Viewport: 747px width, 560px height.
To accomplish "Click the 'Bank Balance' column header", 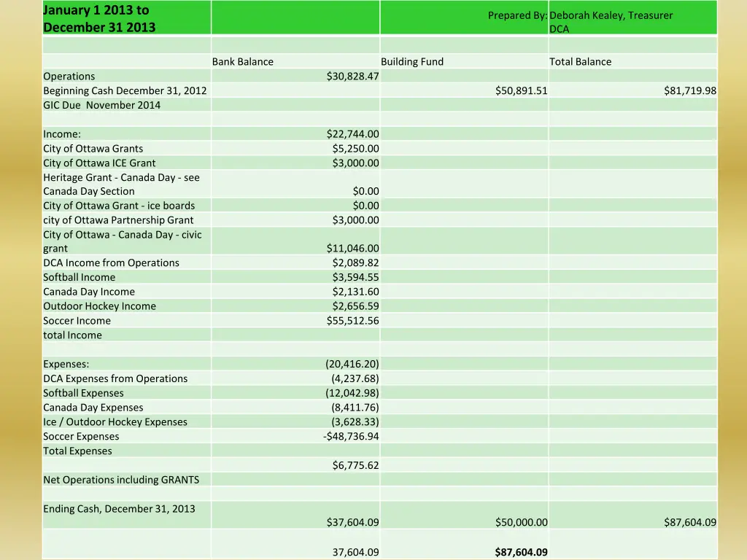I will (x=242, y=61).
